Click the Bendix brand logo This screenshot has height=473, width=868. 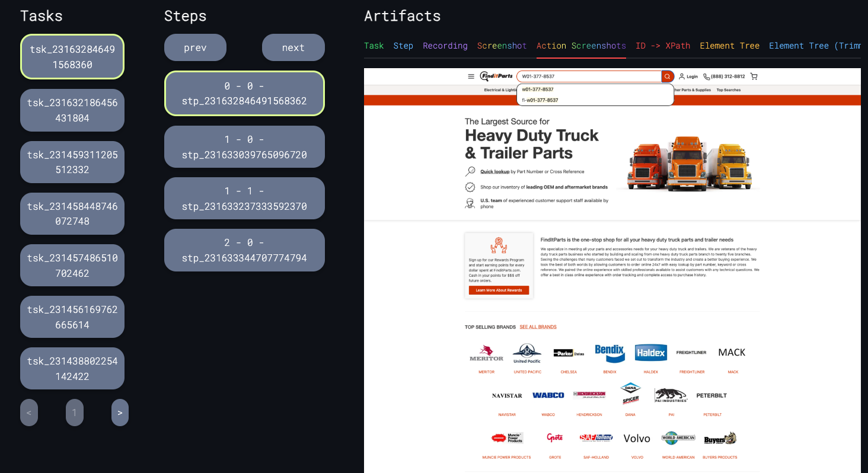point(609,353)
